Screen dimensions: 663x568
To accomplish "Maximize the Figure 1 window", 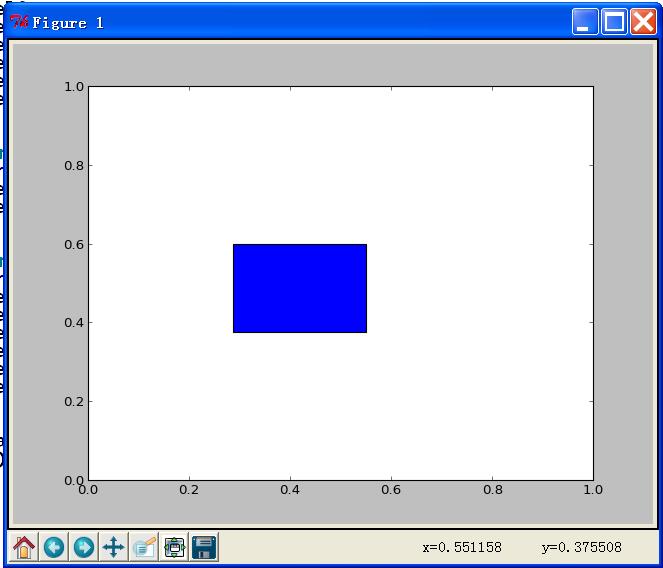I will [x=614, y=21].
